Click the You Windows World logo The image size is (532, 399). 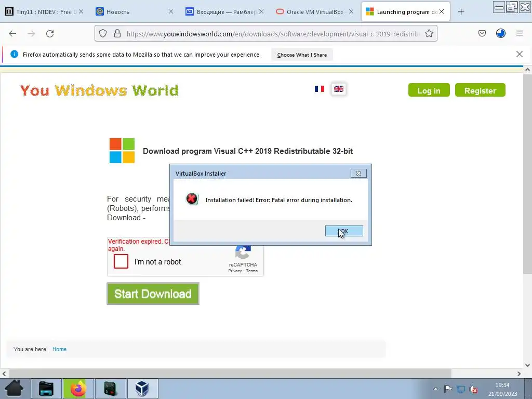click(x=99, y=90)
